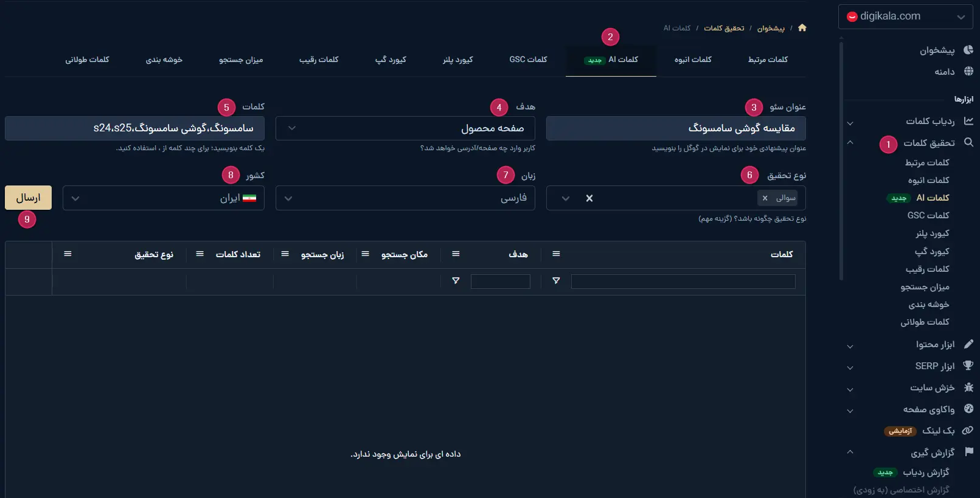Open the مکان جستجو column menu icon
The width and height of the screenshot is (980, 498).
[365, 254]
